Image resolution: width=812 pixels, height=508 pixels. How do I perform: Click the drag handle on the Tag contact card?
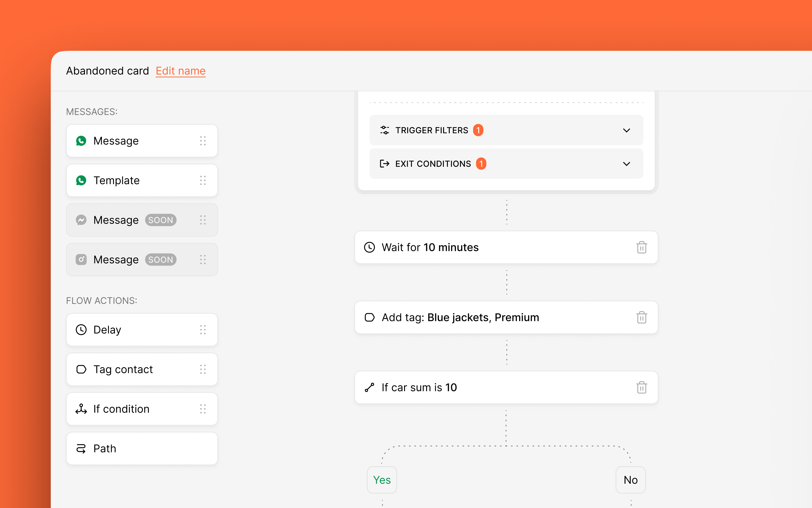click(x=203, y=369)
